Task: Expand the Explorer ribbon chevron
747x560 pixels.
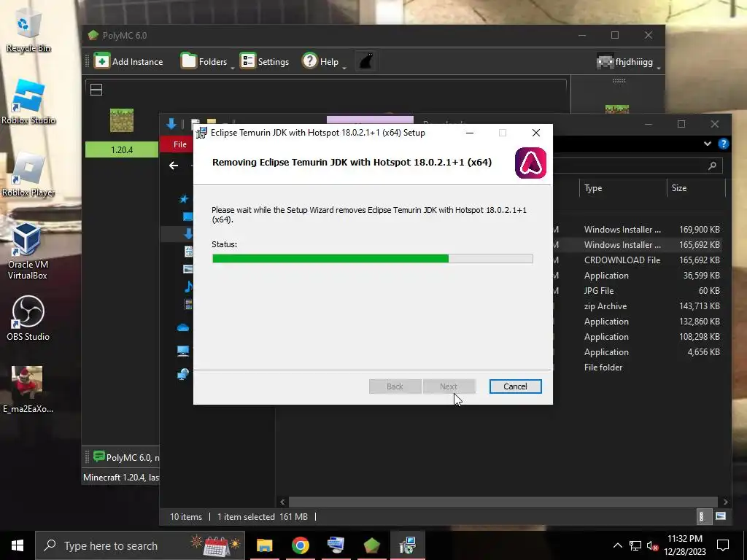Action: coord(708,144)
